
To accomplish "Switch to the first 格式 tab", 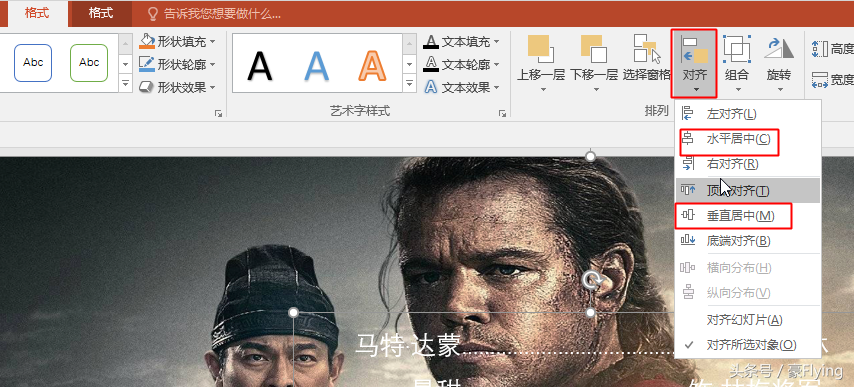I will [x=37, y=14].
